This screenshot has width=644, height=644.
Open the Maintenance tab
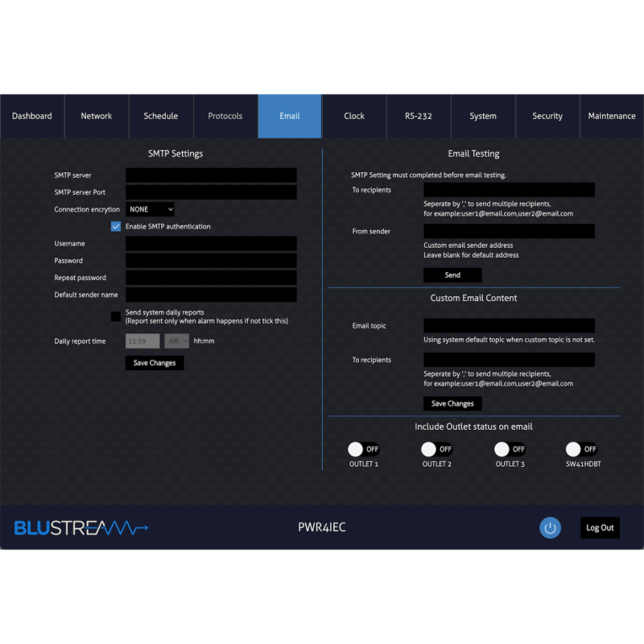point(612,116)
